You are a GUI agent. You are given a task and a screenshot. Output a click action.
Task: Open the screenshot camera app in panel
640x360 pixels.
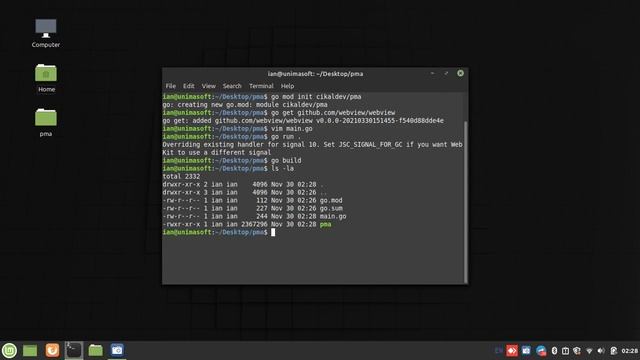click(117, 350)
